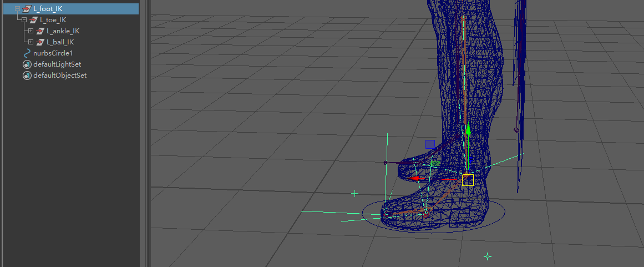This screenshot has width=644, height=267.
Task: Click the defaultObjectSet set icon
Action: 27,75
